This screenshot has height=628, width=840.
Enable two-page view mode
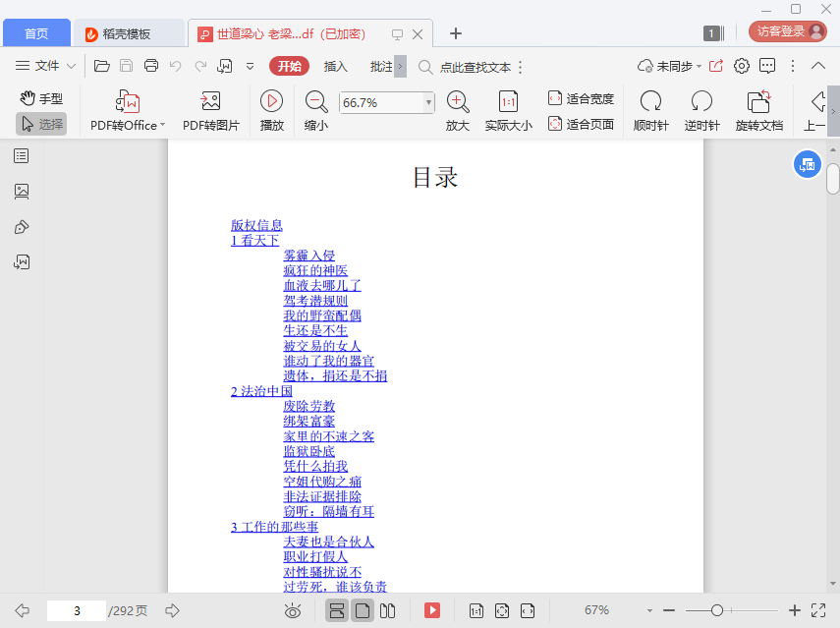click(387, 611)
